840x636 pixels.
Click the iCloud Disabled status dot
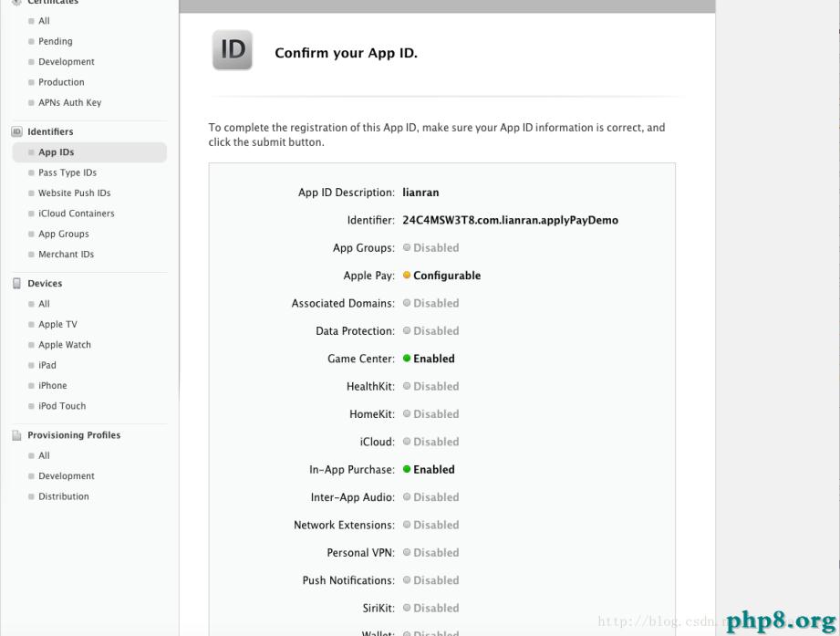[407, 442]
